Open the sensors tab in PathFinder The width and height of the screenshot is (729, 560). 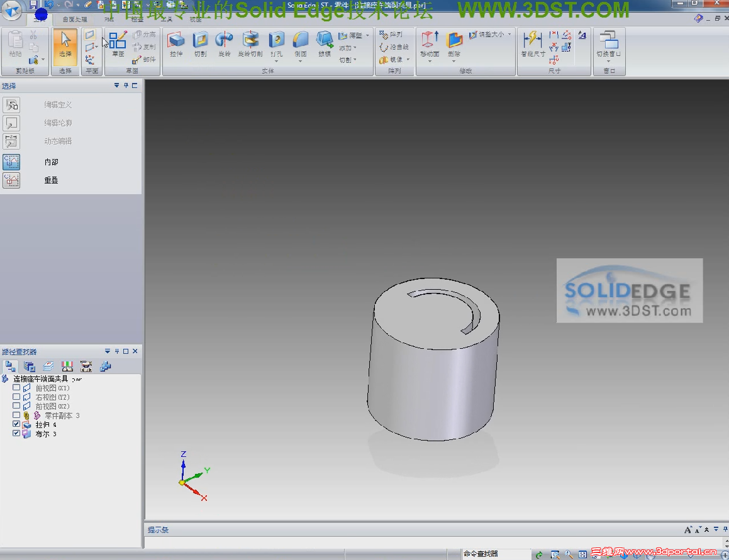click(67, 366)
